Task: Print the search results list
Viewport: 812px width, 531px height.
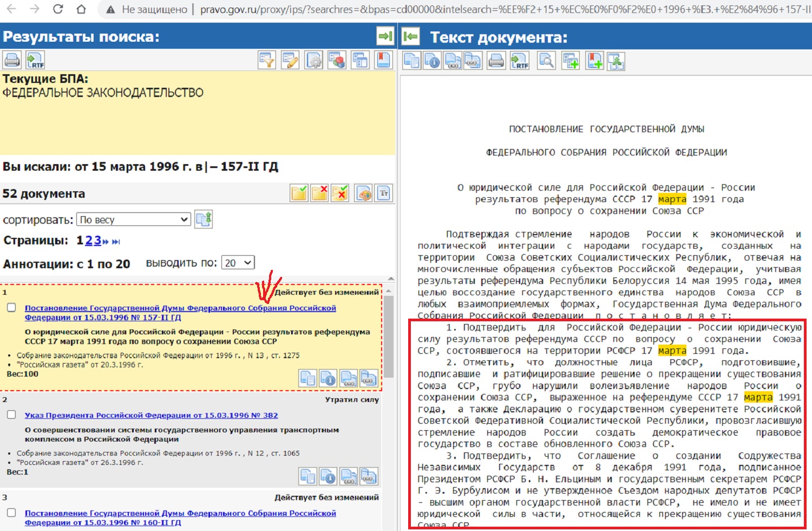Action: coord(11,60)
